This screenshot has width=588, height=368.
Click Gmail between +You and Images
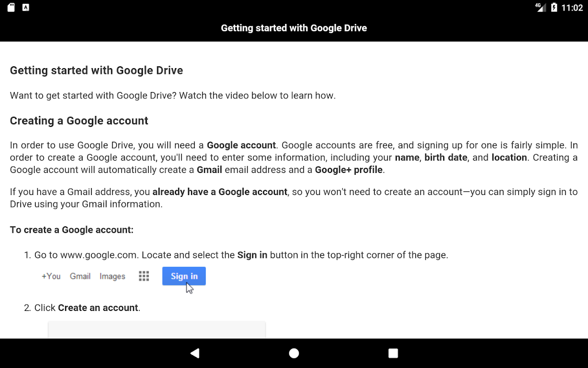pyautogui.click(x=80, y=276)
